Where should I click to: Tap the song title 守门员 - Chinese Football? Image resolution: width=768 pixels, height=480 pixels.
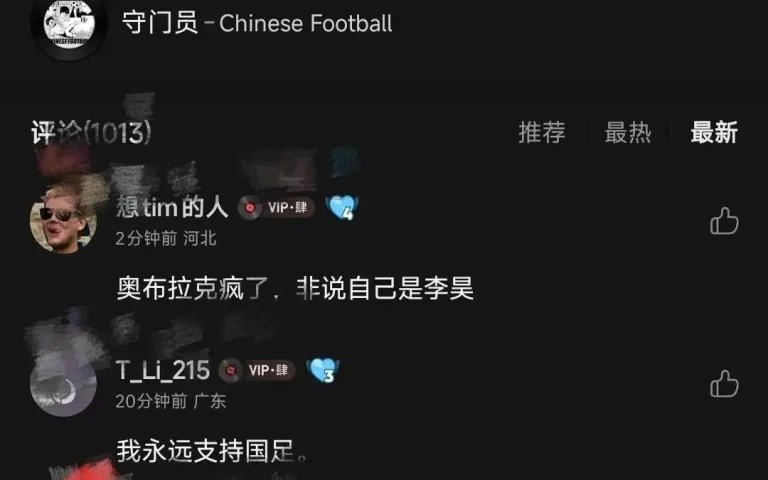pos(257,23)
